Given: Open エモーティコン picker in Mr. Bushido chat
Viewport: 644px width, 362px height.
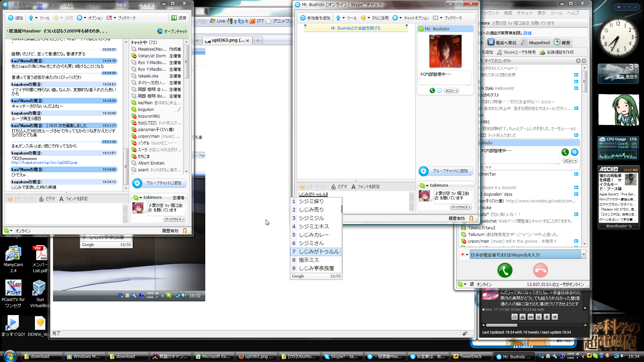Looking at the screenshot, I should [313, 187].
